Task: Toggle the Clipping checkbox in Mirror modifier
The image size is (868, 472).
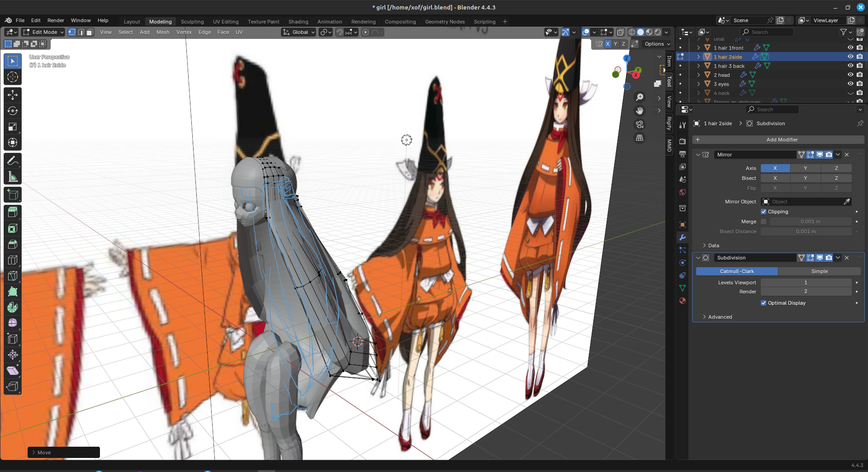Action: (764, 212)
